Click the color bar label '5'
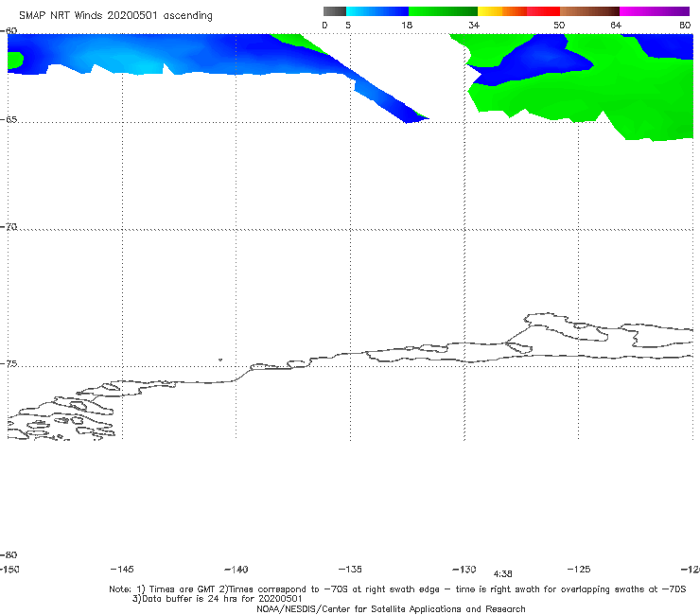The image size is (700, 615). click(348, 25)
